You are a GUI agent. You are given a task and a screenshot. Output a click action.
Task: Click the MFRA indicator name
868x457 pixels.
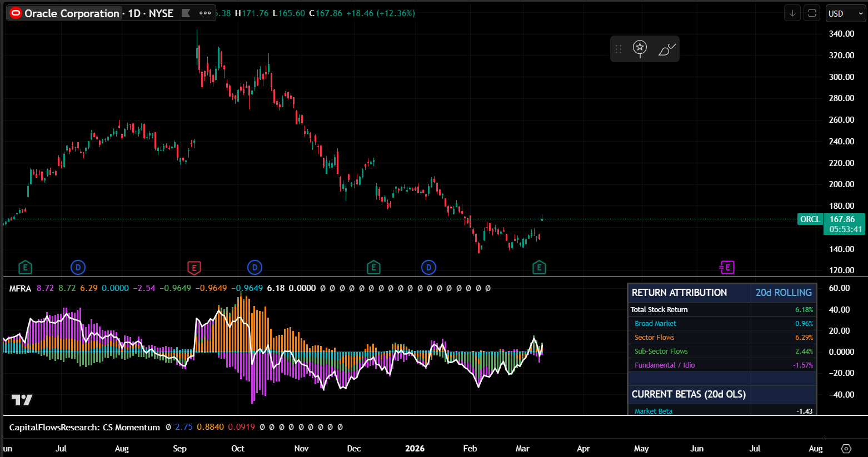(20, 288)
